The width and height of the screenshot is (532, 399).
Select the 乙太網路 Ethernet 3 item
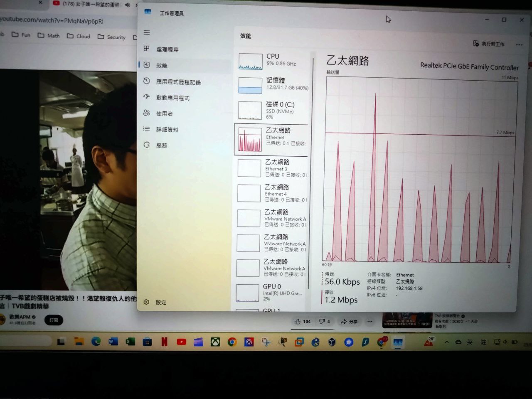pos(272,168)
